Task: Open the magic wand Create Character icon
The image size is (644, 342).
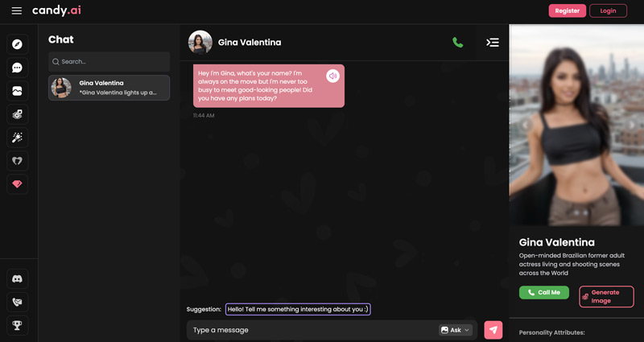Action: 17,138
